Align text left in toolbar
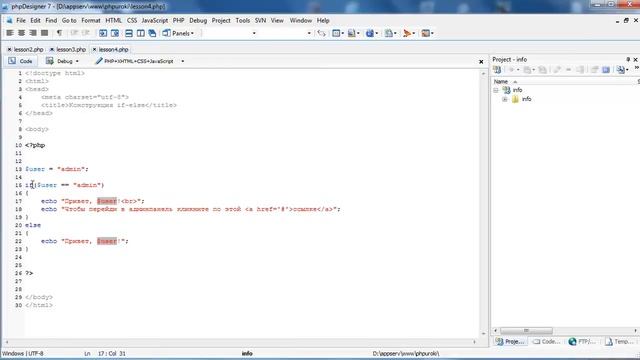 pyautogui.click(x=10, y=33)
